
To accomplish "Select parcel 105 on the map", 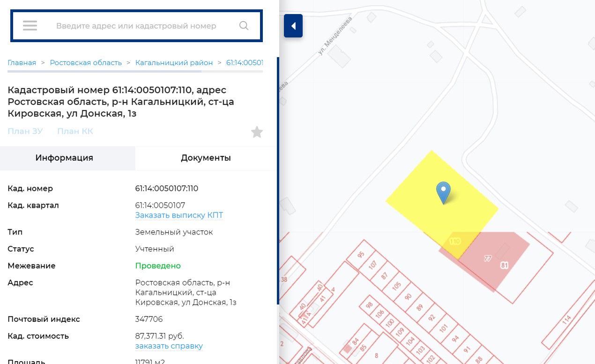I will (x=396, y=286).
